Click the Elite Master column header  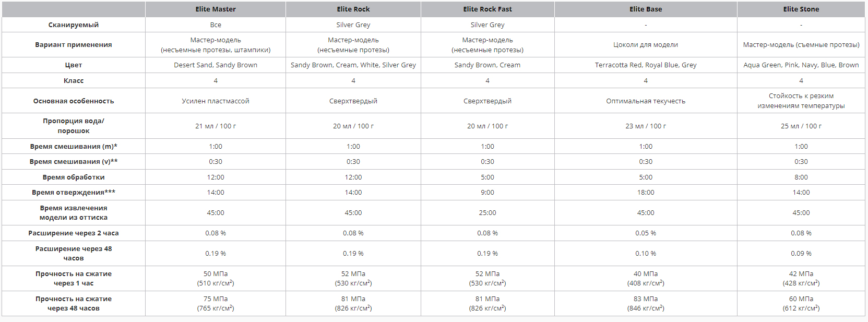pyautogui.click(x=216, y=9)
